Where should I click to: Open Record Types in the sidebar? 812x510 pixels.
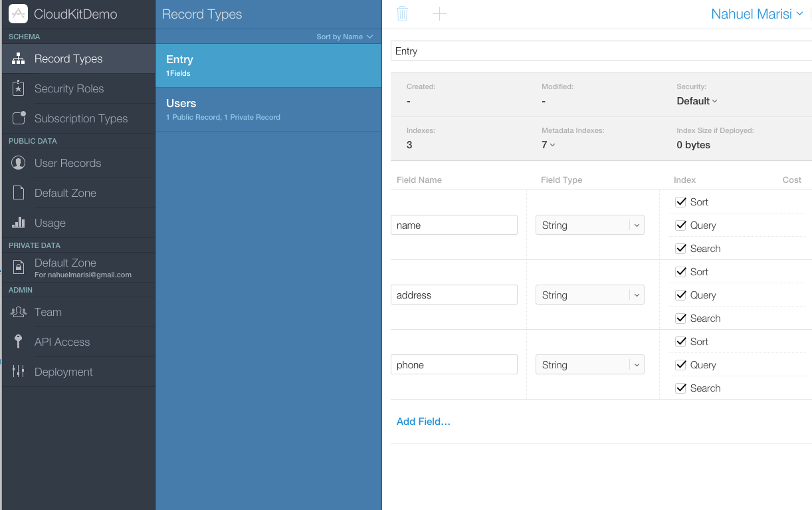pyautogui.click(x=78, y=59)
